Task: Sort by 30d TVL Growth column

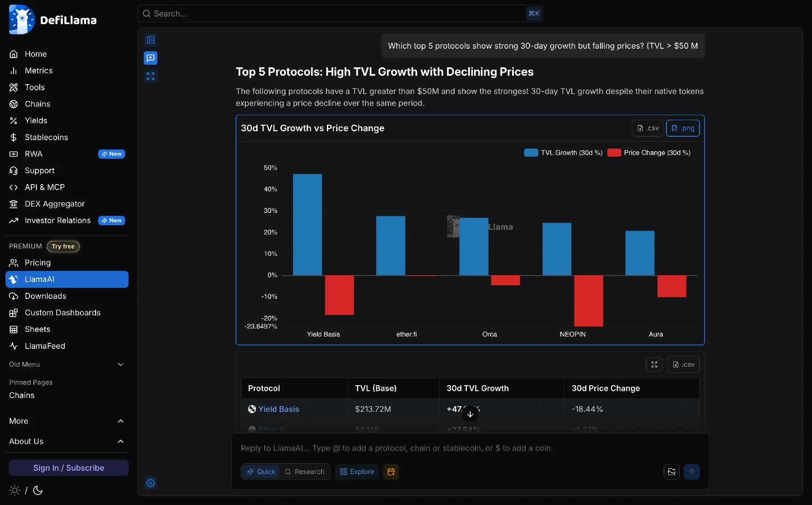Action: (502, 388)
